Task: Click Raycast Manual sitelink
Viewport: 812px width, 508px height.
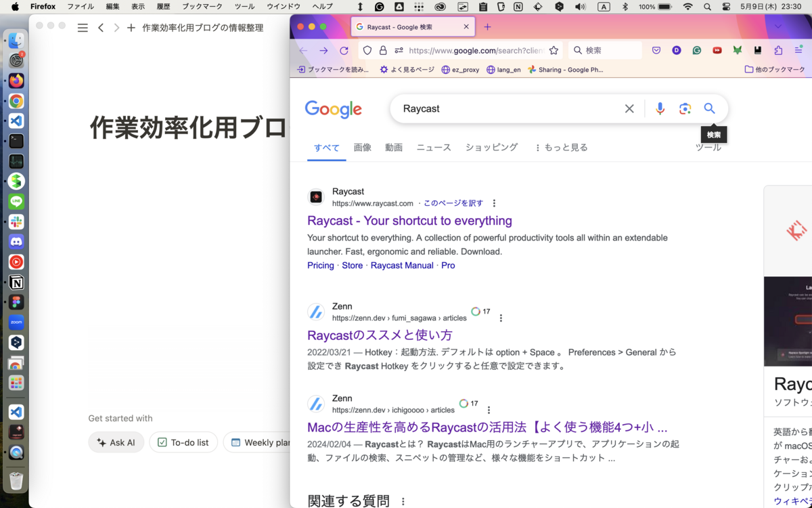Action: (402, 266)
